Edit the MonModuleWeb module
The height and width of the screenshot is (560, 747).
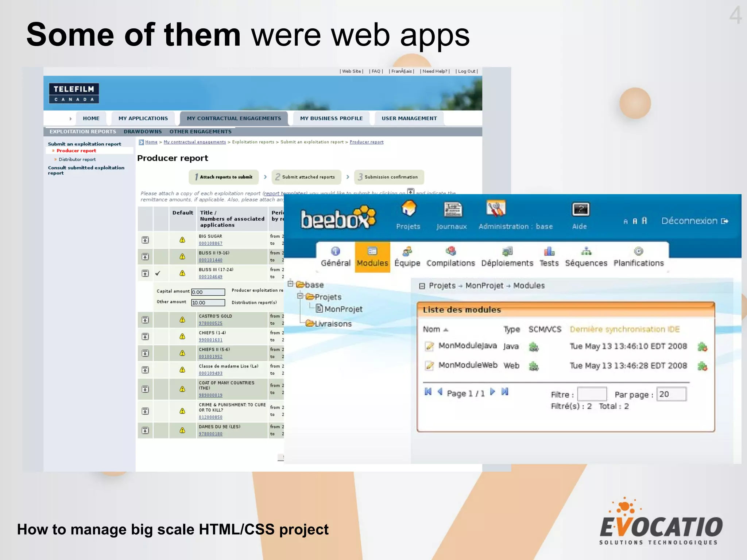pyautogui.click(x=430, y=365)
